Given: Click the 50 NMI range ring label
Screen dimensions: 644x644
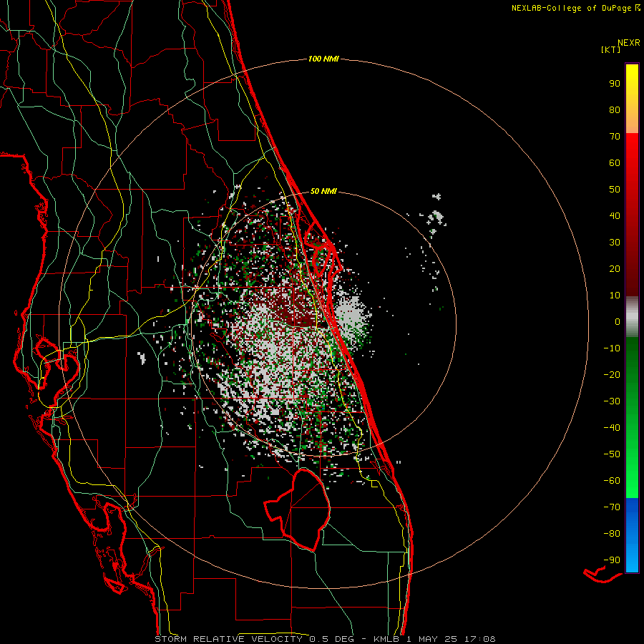Looking at the screenshot, I should point(323,191).
